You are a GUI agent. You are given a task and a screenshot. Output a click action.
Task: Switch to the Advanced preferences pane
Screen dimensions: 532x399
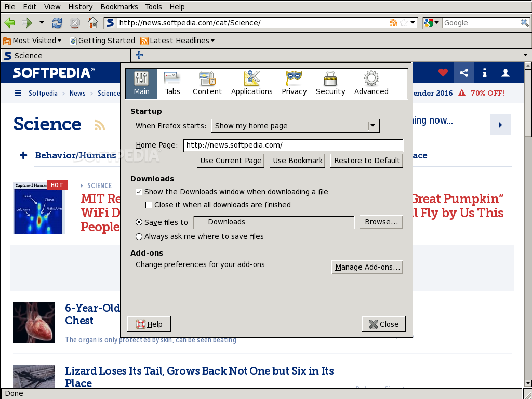tap(371, 84)
